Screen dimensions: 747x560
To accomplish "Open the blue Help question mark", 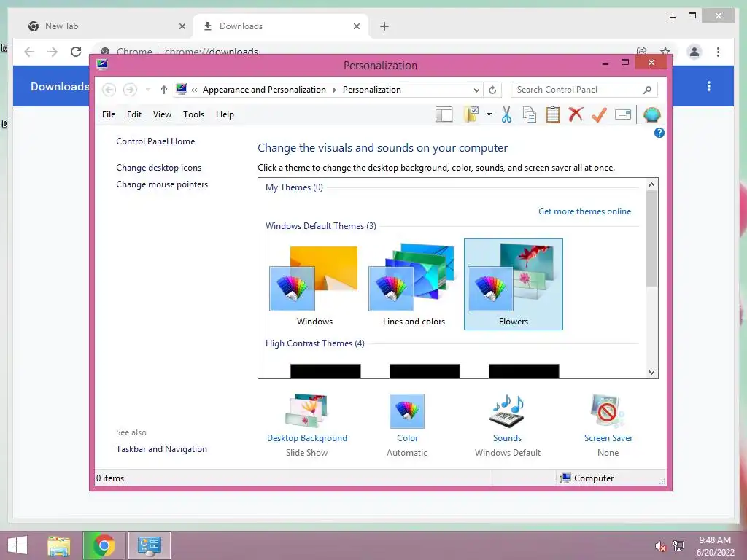I will coord(659,133).
